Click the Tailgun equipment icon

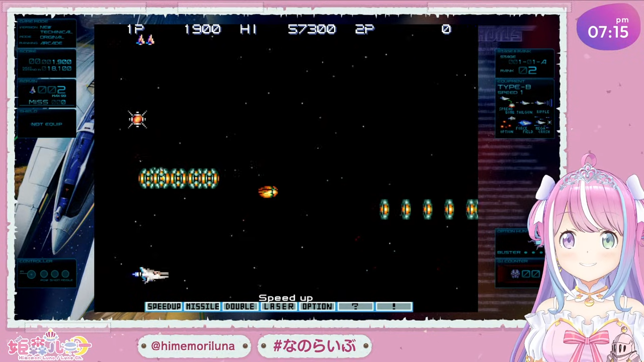coord(525,102)
